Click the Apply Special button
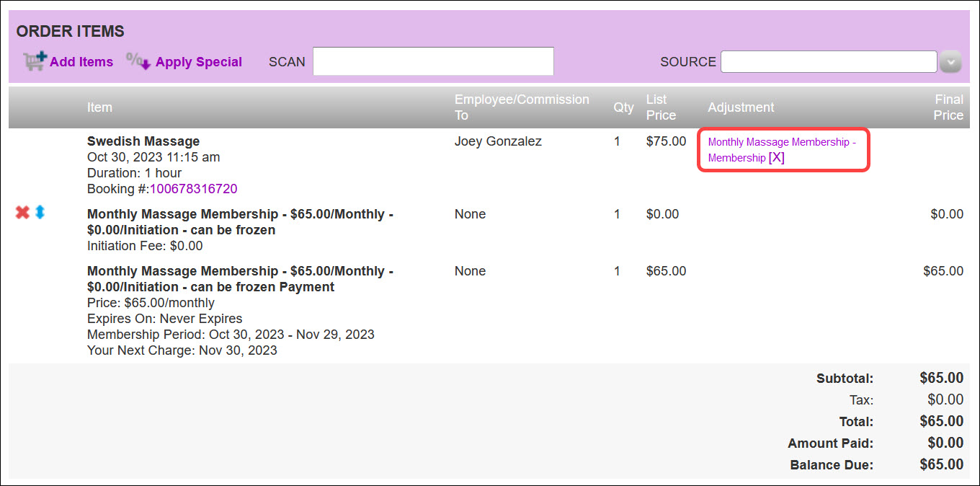The height and width of the screenshot is (486, 980). (198, 62)
